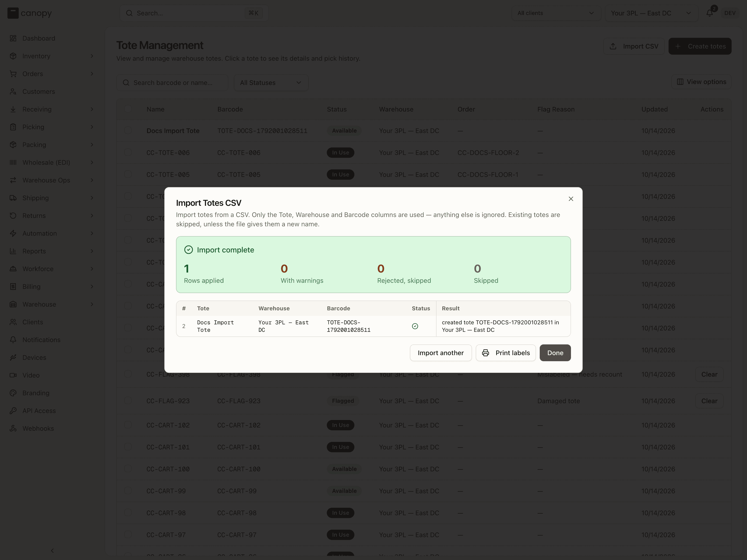The height and width of the screenshot is (560, 747).
Task: Click the row status check icon
Action: pos(415,326)
